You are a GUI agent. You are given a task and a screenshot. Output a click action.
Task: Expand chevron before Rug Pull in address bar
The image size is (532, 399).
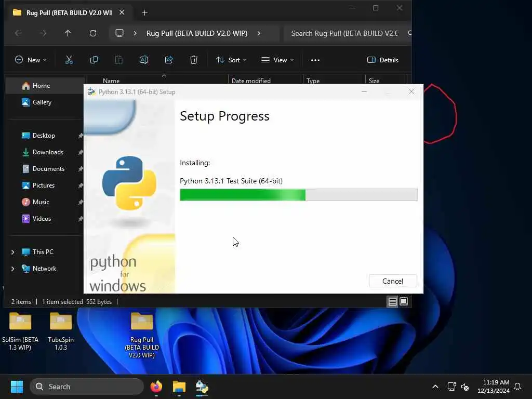point(135,33)
